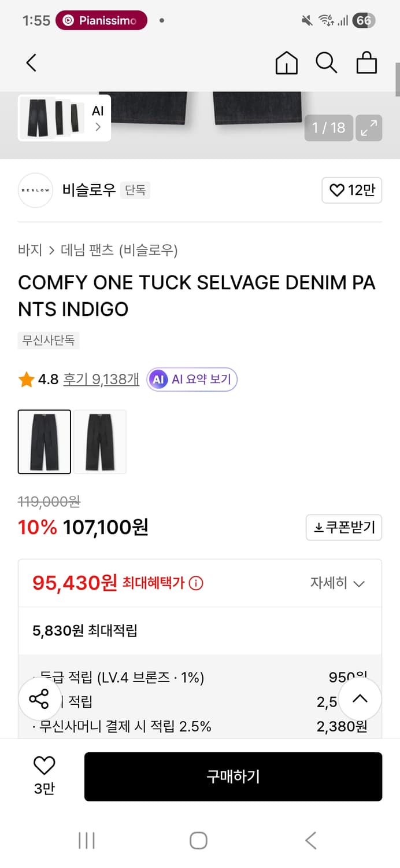400x868 pixels.
Task: View reviews via the 후기 9,138개 link
Action: [x=100, y=379]
